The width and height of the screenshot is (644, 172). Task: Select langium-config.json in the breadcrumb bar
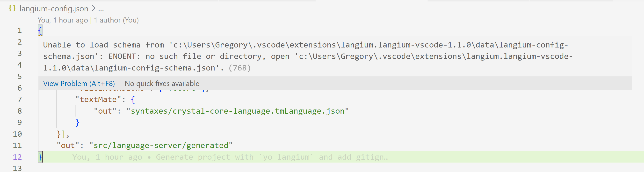point(54,8)
